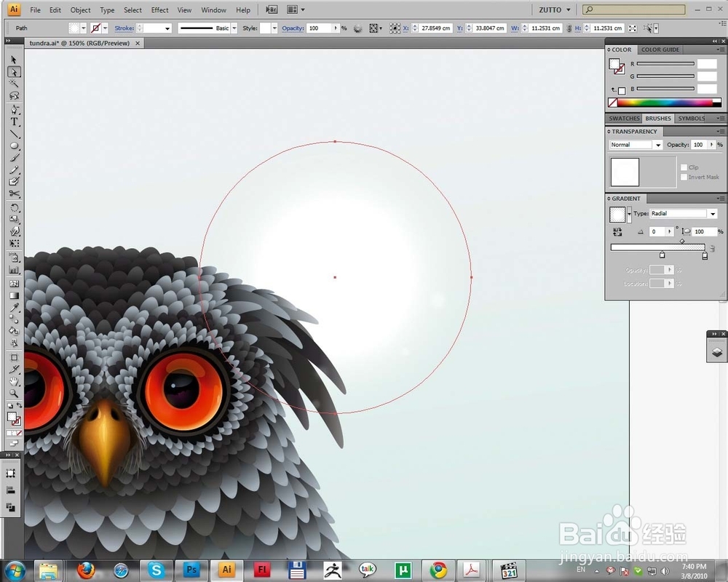Open Adobe Bridge from top bar
The image size is (728, 582).
[272, 9]
